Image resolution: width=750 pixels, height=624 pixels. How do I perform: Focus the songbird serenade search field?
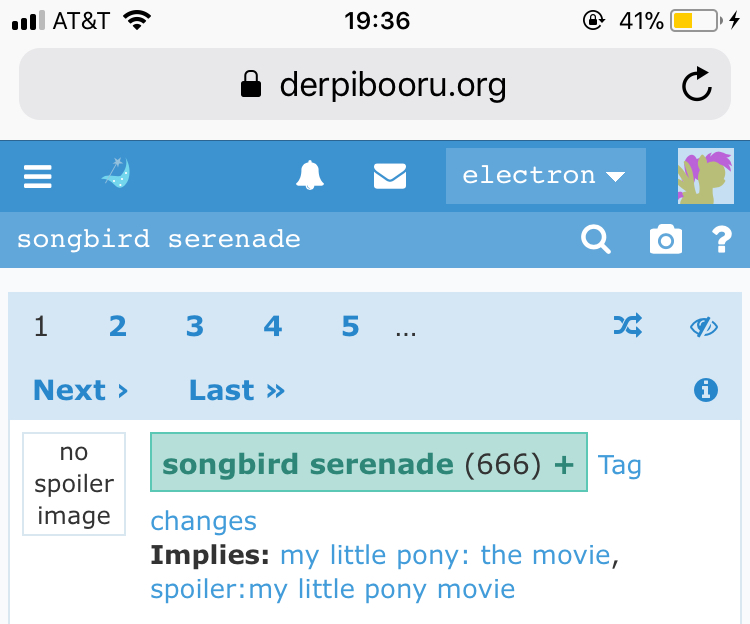point(287,239)
